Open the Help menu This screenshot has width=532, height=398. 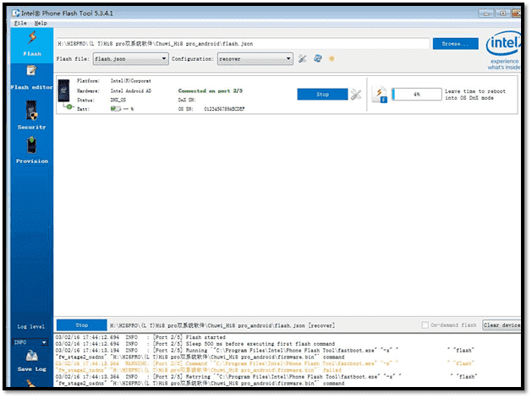(x=41, y=23)
